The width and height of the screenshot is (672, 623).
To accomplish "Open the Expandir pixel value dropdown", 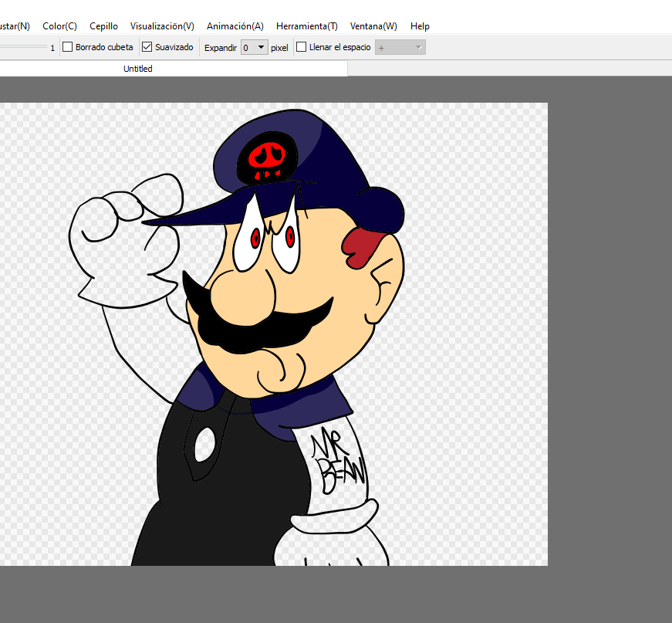I will (255, 48).
